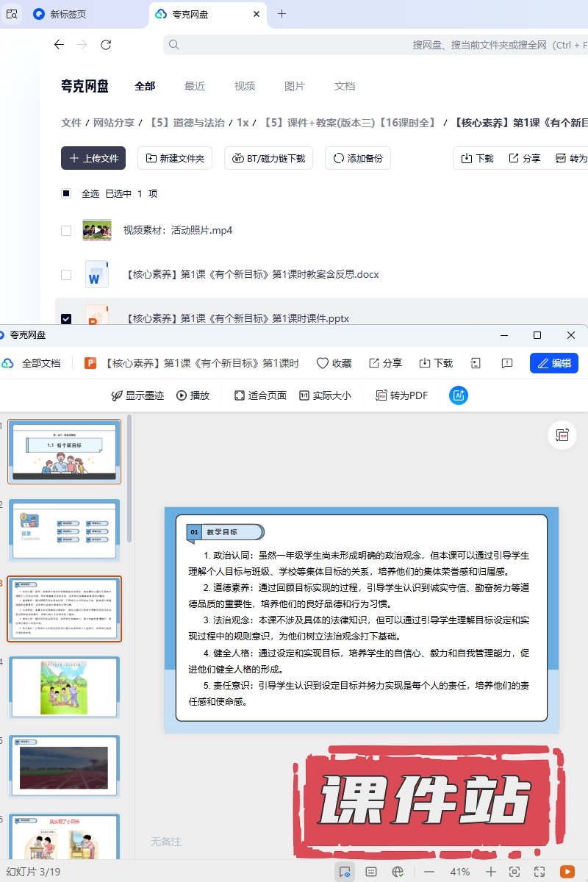Start slideshow with orange play icon

pyautogui.click(x=567, y=872)
